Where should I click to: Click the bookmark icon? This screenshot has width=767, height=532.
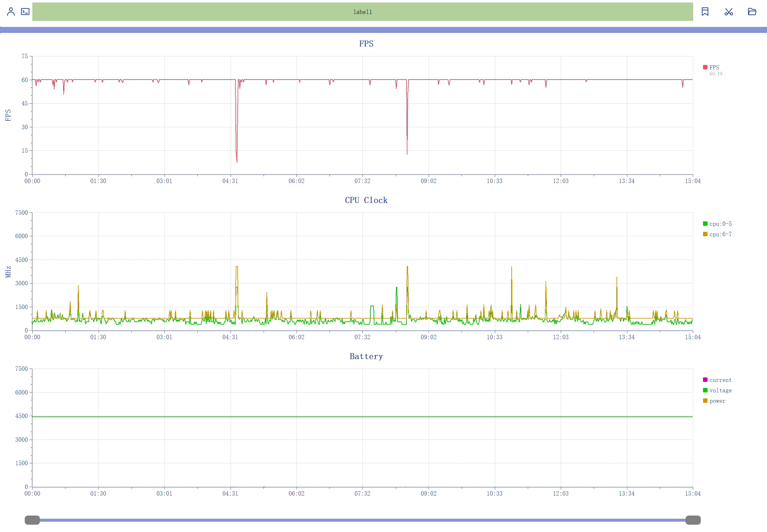(x=705, y=12)
